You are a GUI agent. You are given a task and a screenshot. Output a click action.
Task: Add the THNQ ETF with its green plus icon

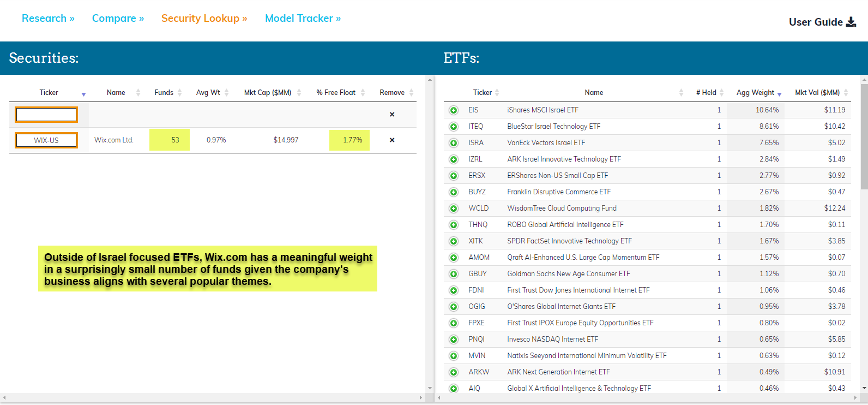(x=454, y=225)
